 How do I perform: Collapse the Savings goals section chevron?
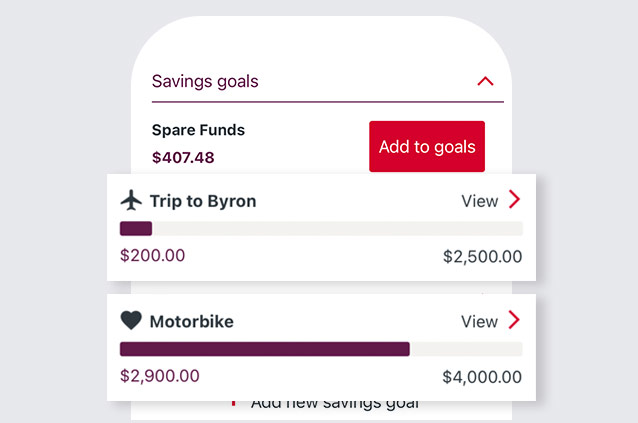(486, 82)
